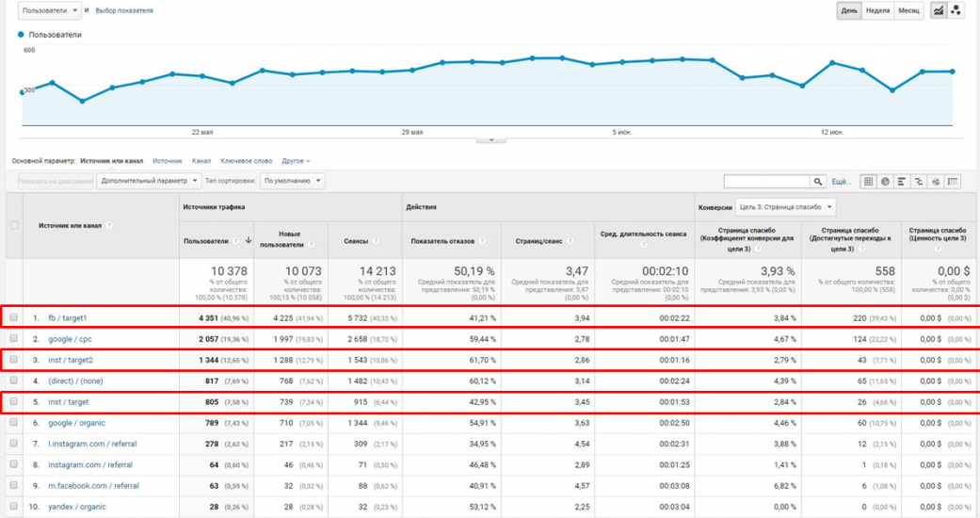Open the yandex / organic source link
This screenshot has width=980, height=518.
[77, 507]
